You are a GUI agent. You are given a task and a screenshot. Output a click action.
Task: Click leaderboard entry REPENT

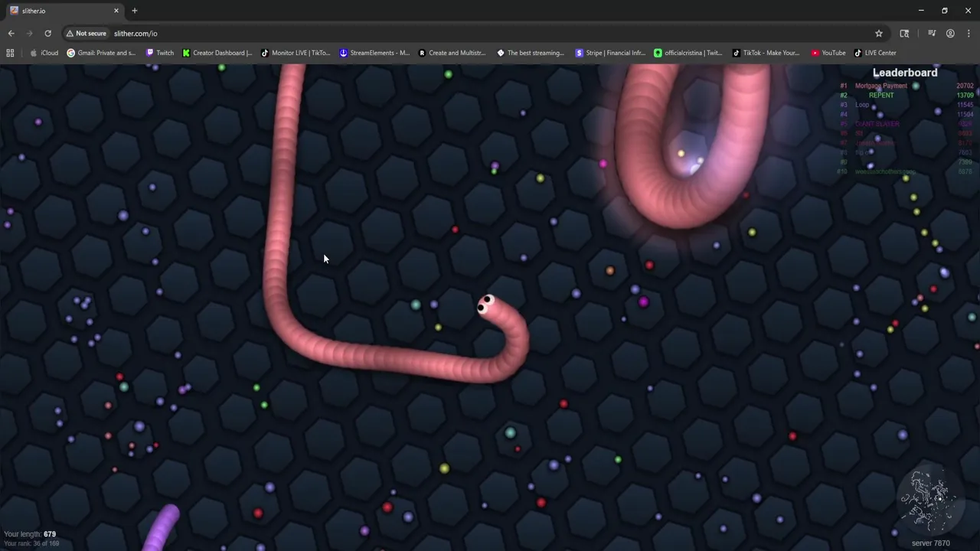point(881,96)
